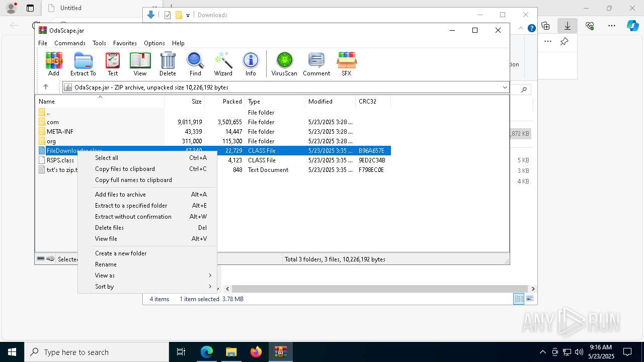Open Microsoft Edge from taskbar
644x362 pixels.
(x=207, y=352)
